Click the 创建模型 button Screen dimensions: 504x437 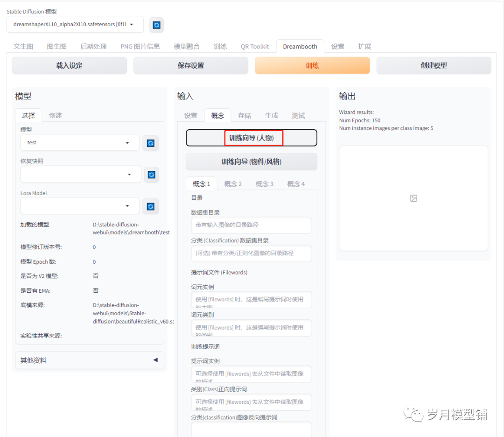tap(433, 65)
